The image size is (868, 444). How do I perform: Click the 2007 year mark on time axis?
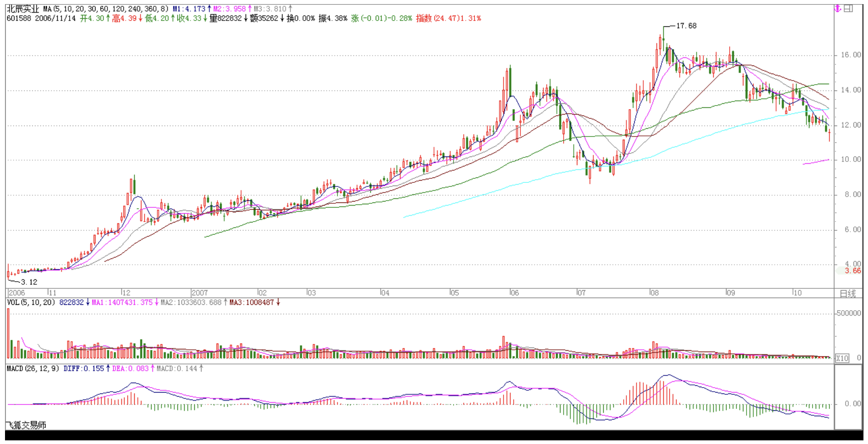[x=200, y=293]
